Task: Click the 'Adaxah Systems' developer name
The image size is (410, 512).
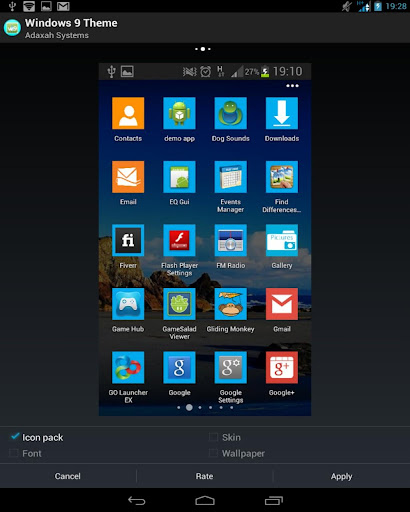Action: tap(57, 35)
